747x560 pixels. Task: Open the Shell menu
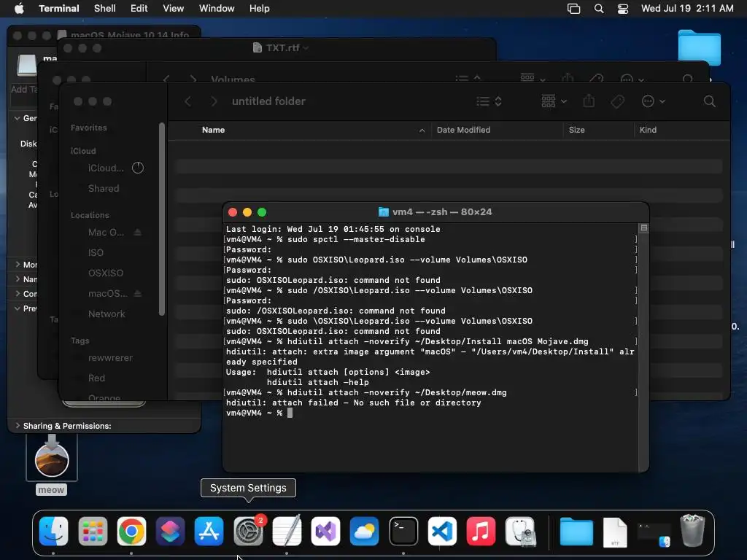pos(105,9)
